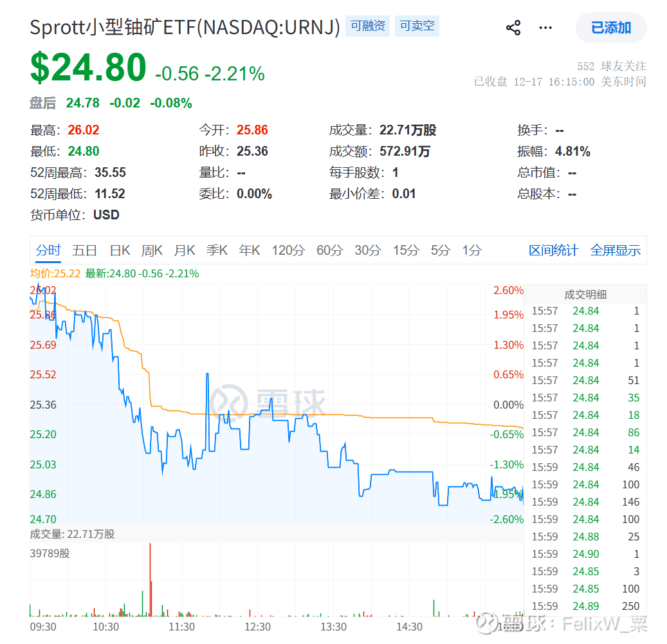Open the 月K chart tab
The width and height of the screenshot is (667, 644).
pyautogui.click(x=185, y=250)
